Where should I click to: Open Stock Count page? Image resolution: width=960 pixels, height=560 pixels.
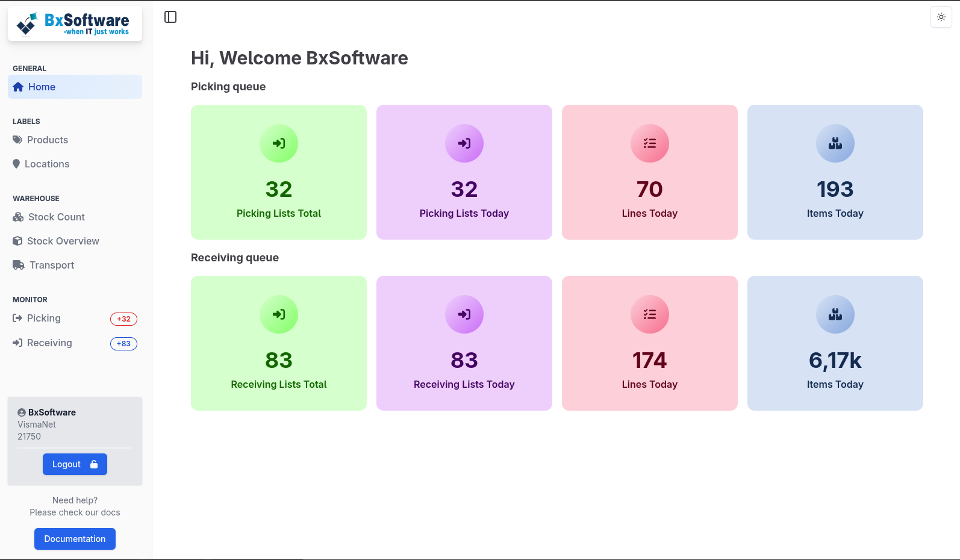coord(56,217)
